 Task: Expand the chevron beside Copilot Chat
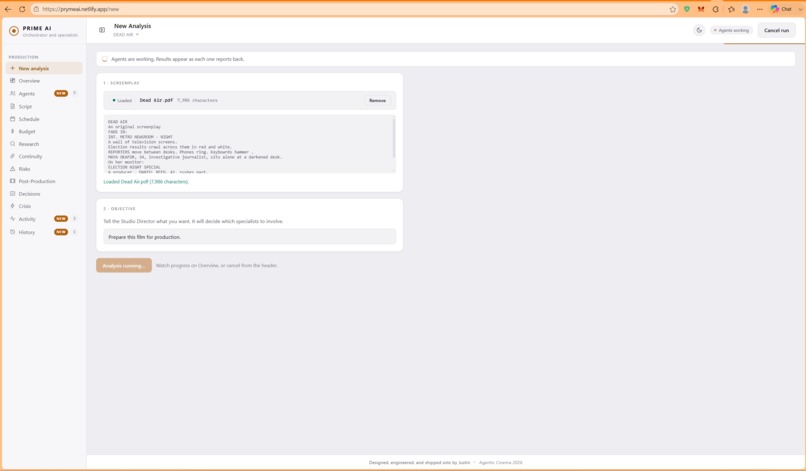click(x=800, y=9)
